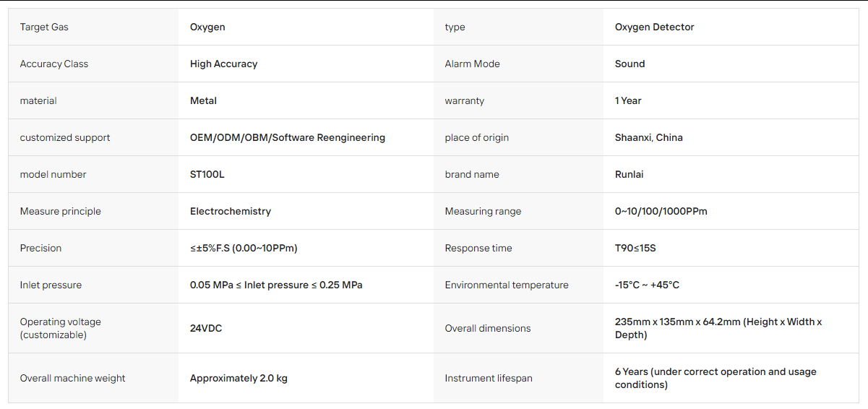868x409 pixels.
Task: Select the 'customized support' label
Action: click(x=65, y=137)
